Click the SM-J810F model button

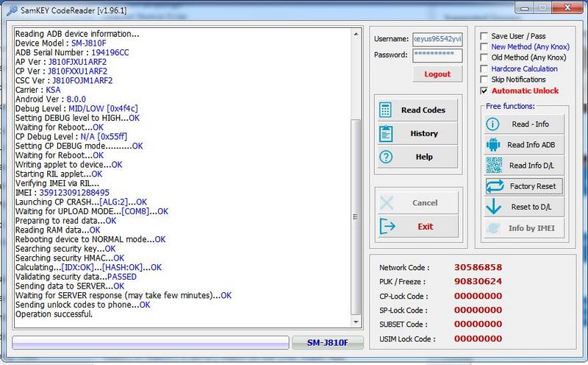click(327, 342)
